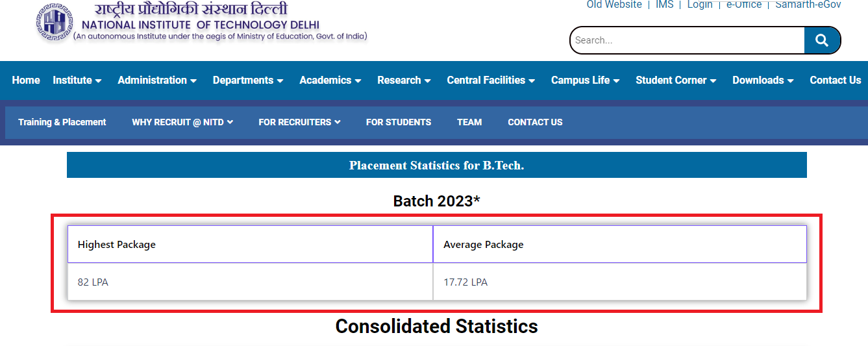868x346 pixels.
Task: Expand WHY RECRUIT @ NITD submenu
Action: pos(182,122)
